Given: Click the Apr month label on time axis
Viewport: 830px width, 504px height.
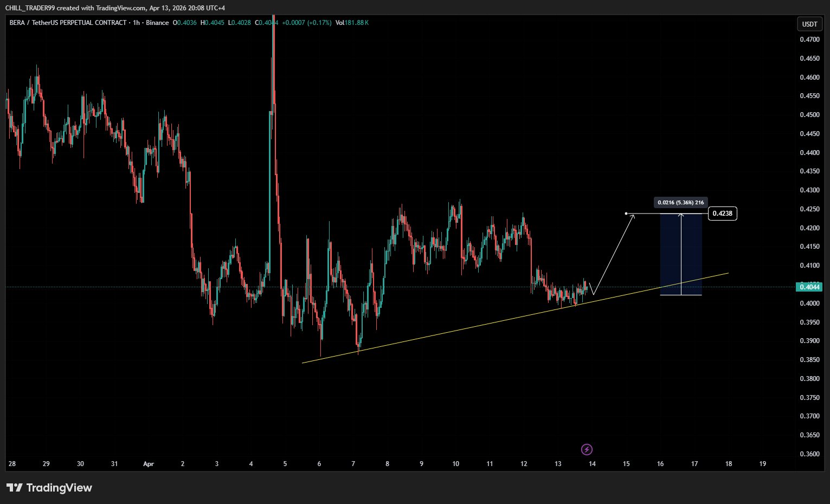Looking at the screenshot, I should pyautogui.click(x=149, y=464).
